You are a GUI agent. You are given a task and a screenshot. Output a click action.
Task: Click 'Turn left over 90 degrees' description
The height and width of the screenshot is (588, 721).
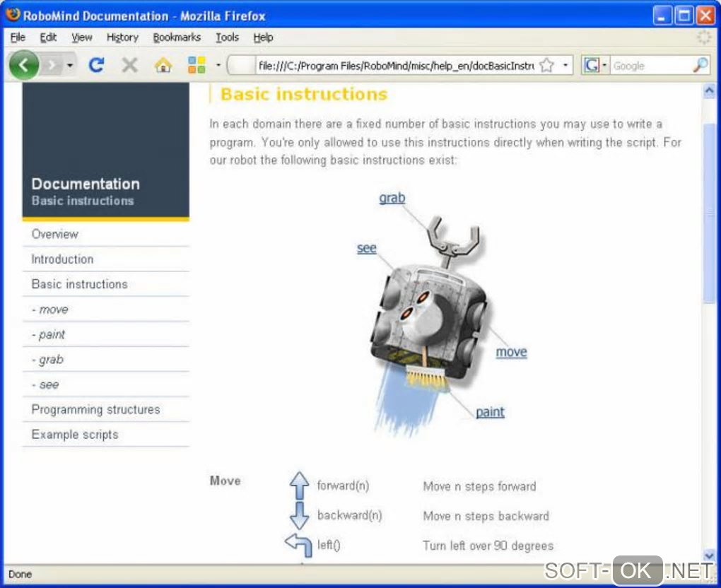click(x=488, y=546)
